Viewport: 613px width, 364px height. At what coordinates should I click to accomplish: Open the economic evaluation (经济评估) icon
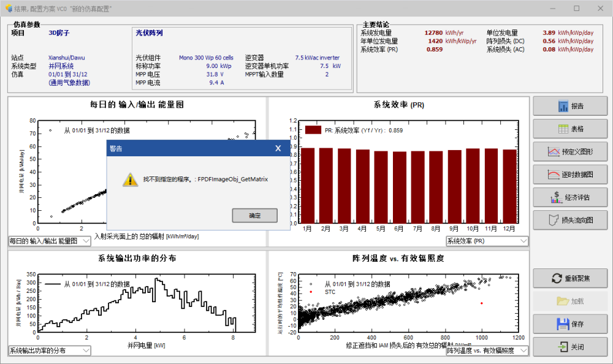(555, 197)
